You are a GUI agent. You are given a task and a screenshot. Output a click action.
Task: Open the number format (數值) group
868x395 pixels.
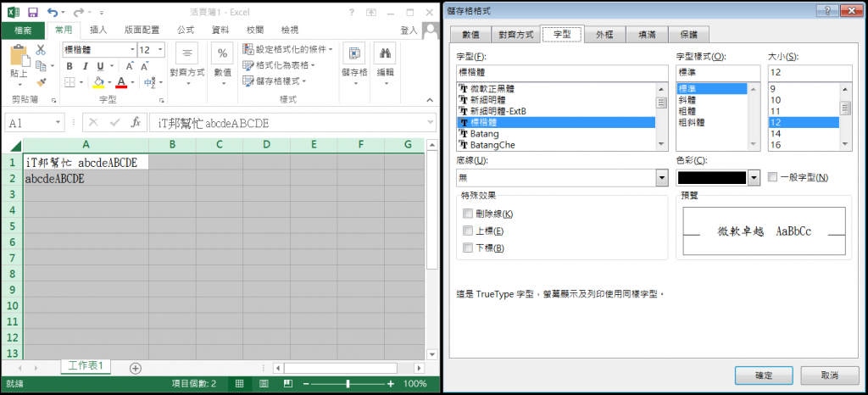223,64
